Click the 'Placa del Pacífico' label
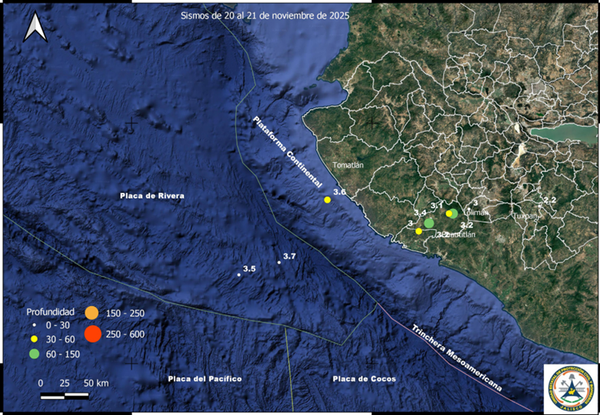600x415 pixels. [x=205, y=379]
